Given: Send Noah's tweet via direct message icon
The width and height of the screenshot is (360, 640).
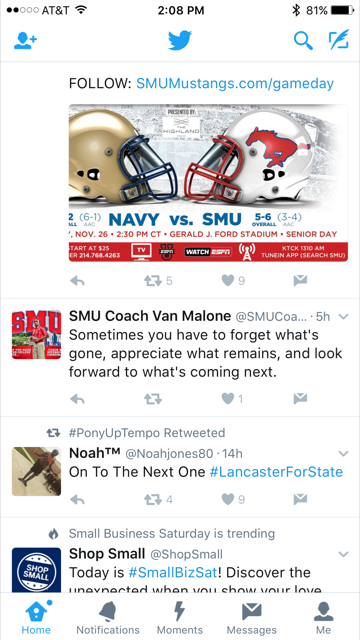Looking at the screenshot, I should (300, 499).
